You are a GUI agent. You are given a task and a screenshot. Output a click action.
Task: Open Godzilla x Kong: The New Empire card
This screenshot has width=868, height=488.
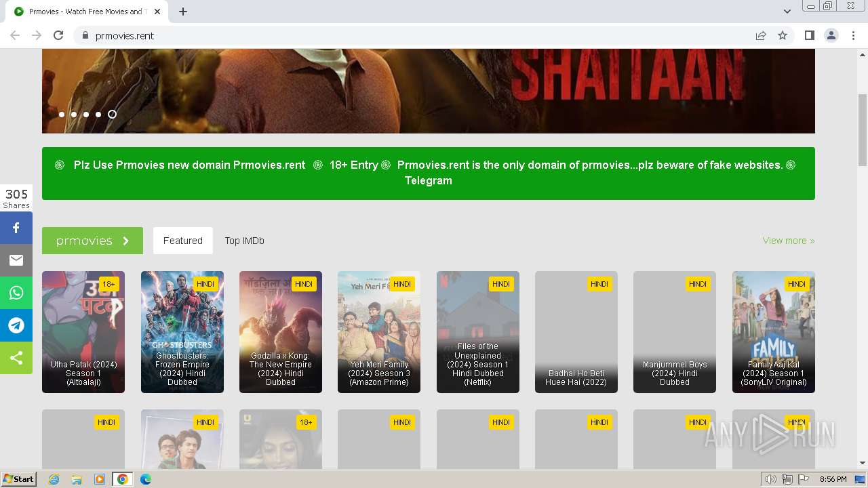click(281, 332)
